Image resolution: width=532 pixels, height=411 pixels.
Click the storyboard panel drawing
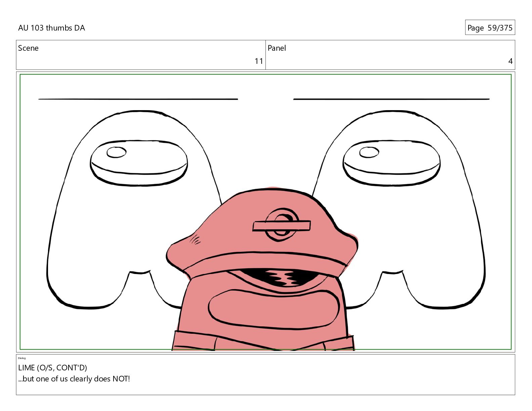tap(266, 212)
